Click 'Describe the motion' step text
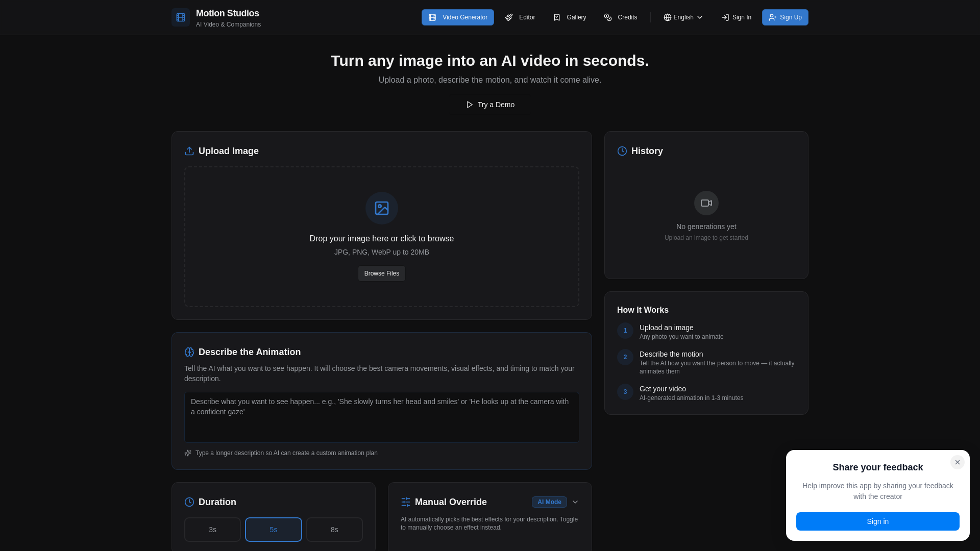 pyautogui.click(x=671, y=354)
